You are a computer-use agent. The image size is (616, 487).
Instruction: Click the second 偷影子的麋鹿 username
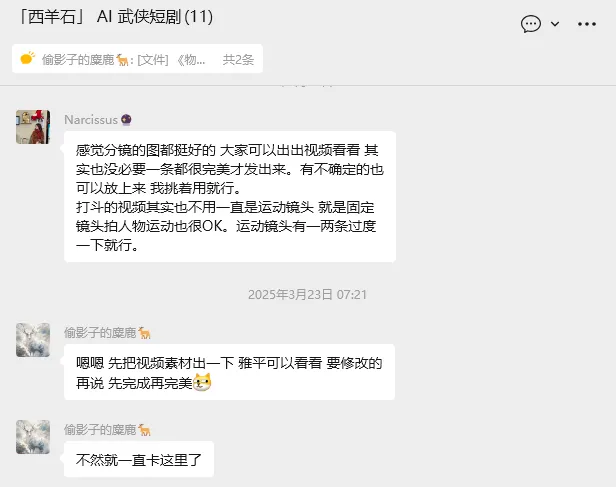tap(100, 430)
